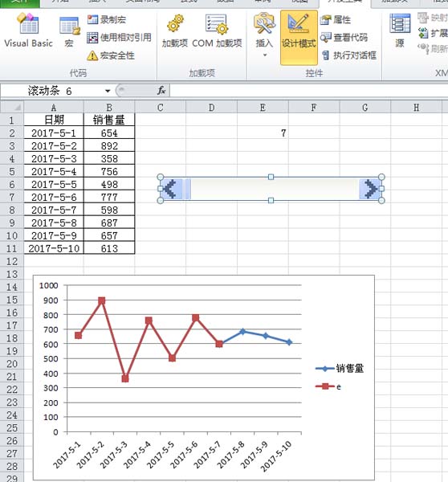
Task: Select cell with value 654
Action: coord(109,133)
